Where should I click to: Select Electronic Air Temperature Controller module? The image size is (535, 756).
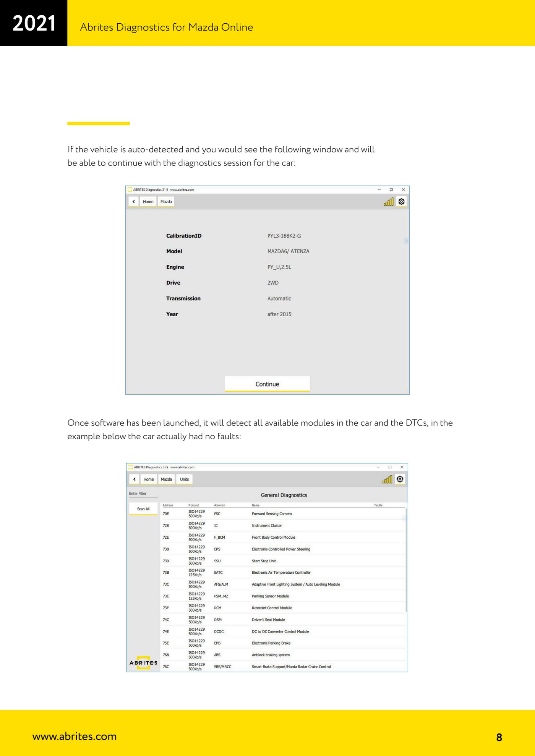pos(283,573)
